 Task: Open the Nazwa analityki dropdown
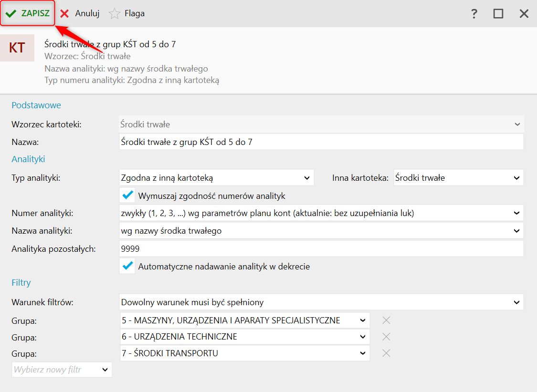(x=321, y=231)
